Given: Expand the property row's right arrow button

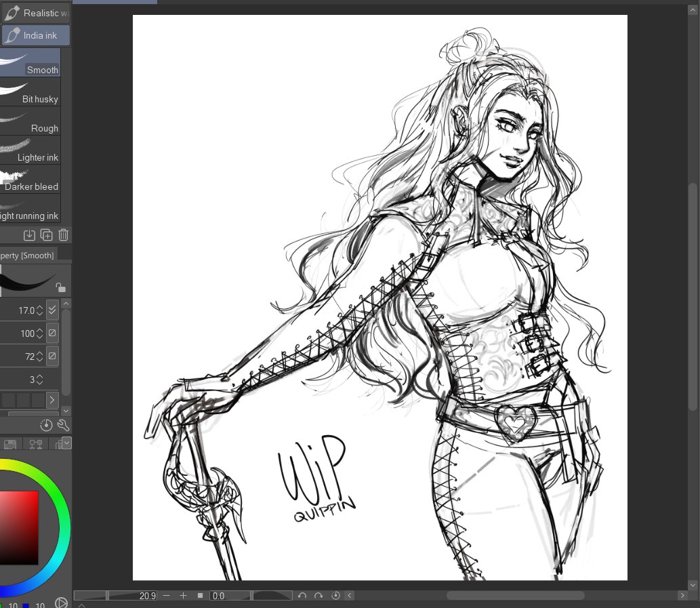Looking at the screenshot, I should 52,400.
